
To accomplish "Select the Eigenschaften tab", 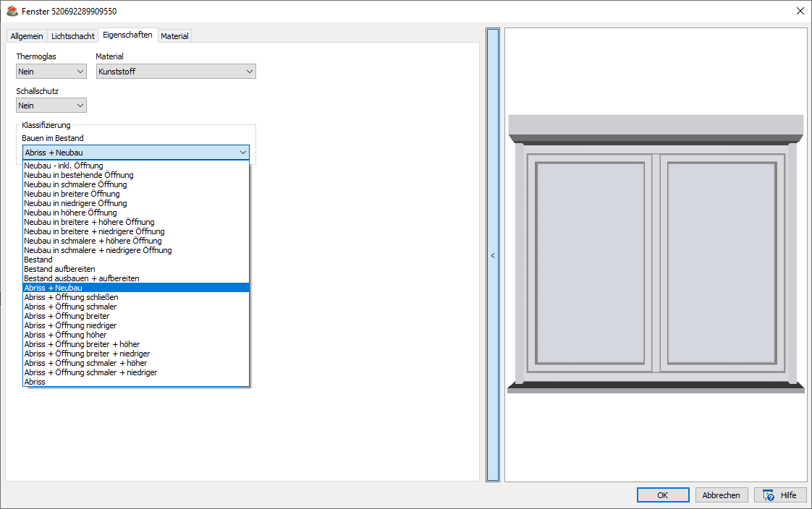I will (127, 35).
